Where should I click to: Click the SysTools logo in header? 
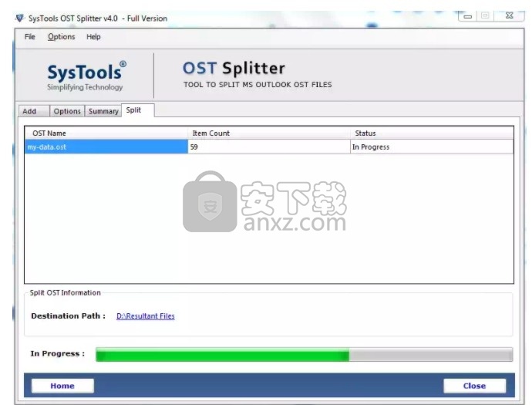click(86, 76)
